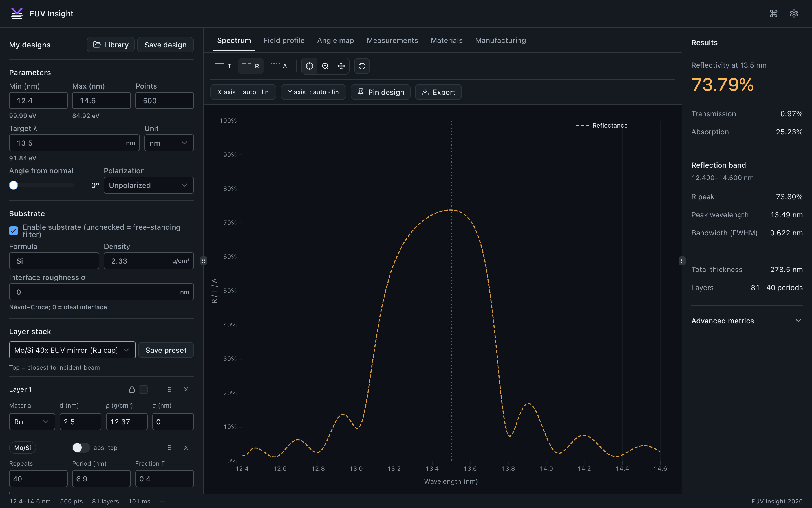This screenshot has height=508, width=812.
Task: Open the Polarization dropdown
Action: click(149, 185)
